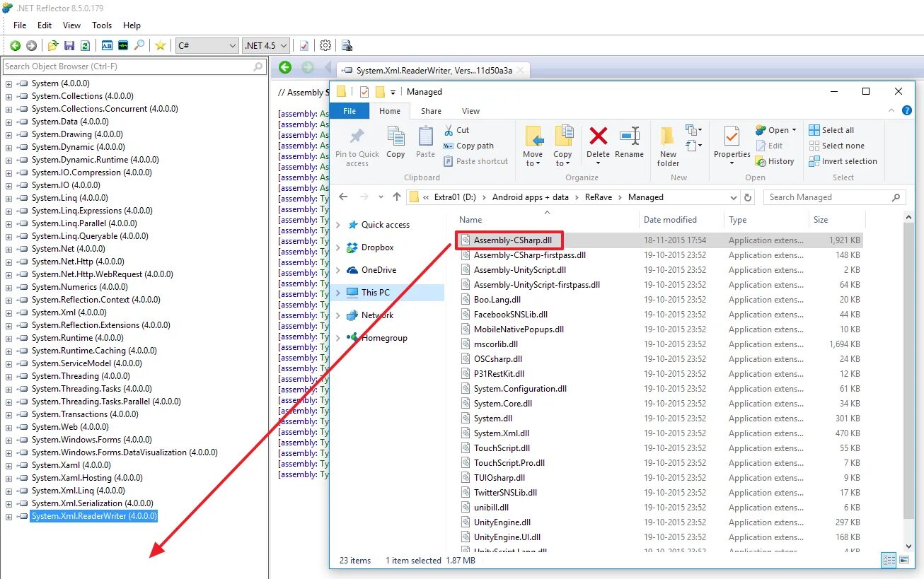Viewport: 924px width, 579px height.
Task: Click the blue AB icon in Reflector's toolbar
Action: click(x=107, y=45)
